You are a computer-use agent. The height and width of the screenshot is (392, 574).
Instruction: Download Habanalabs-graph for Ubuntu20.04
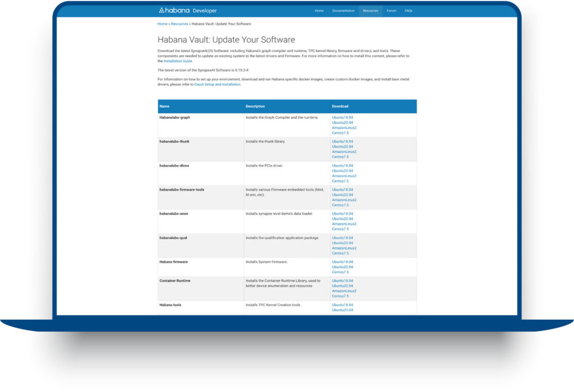(x=342, y=123)
